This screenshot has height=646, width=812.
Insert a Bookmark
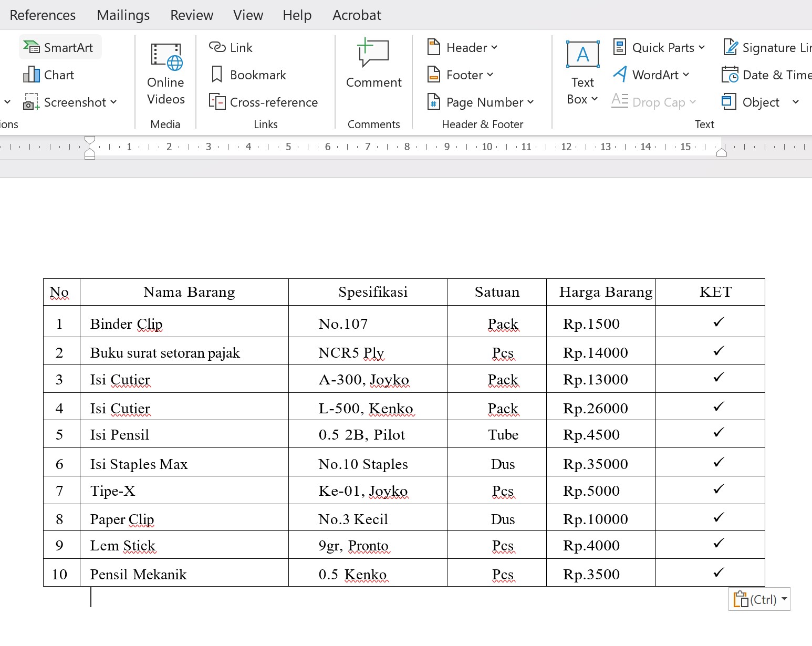click(248, 75)
